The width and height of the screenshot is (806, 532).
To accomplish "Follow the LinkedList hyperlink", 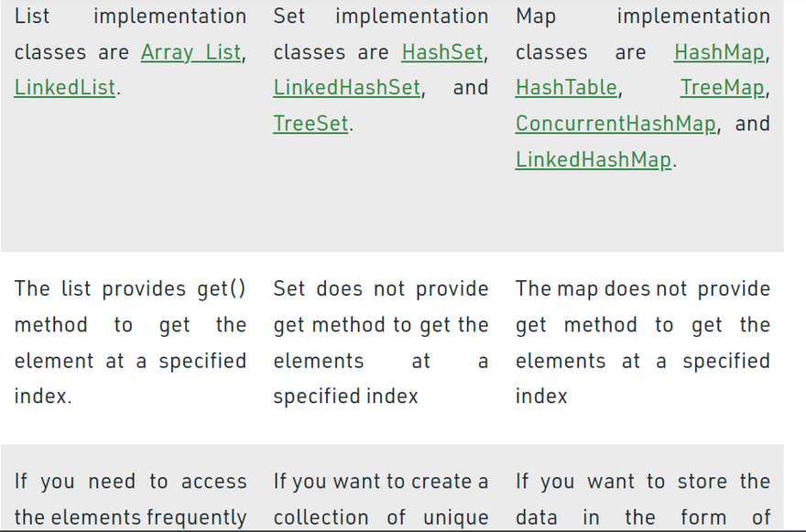I will click(x=65, y=89).
